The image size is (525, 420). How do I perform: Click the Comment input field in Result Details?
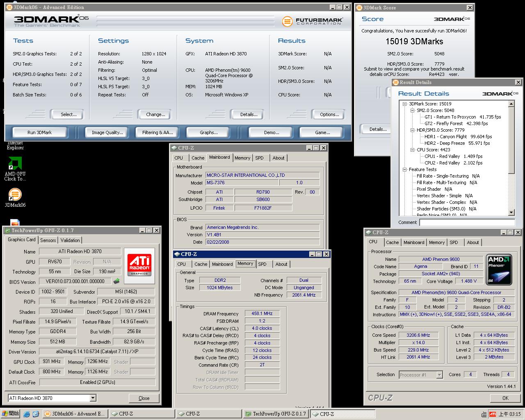point(467,222)
